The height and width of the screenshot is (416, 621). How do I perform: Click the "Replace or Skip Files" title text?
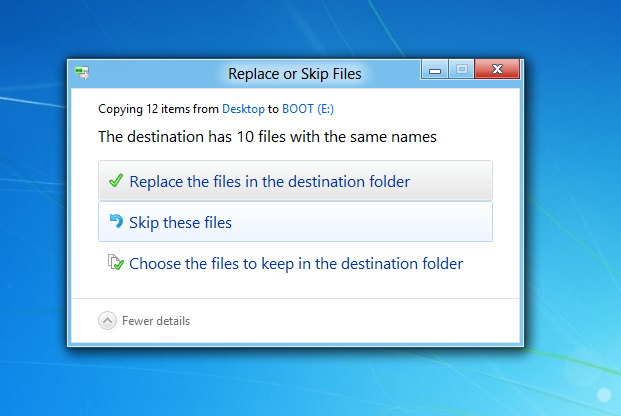295,73
